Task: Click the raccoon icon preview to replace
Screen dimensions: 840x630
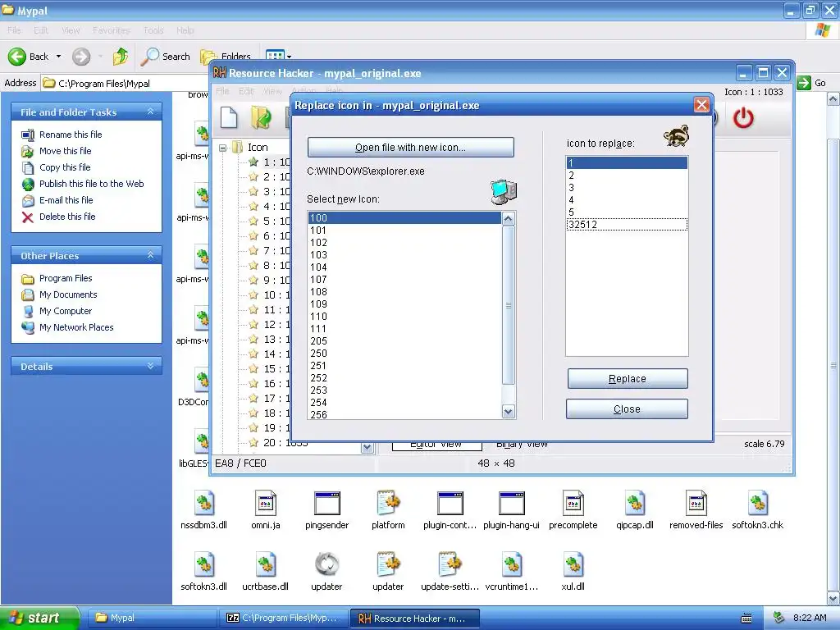Action: (x=676, y=137)
